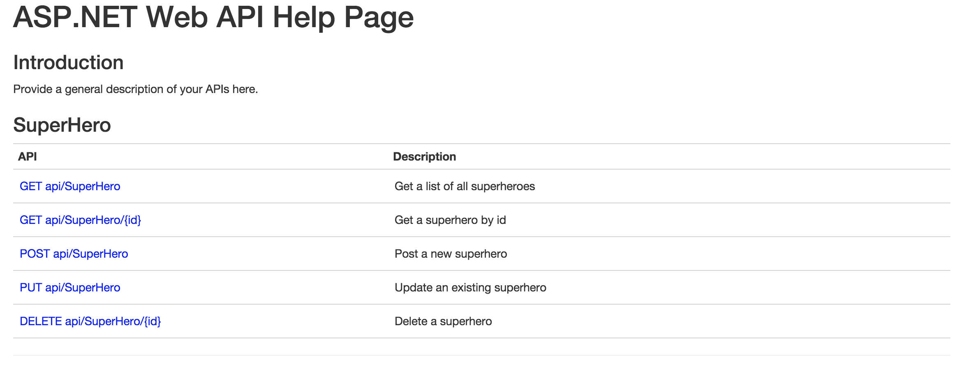
Task: Click the SuperHero section heading
Action: click(x=62, y=125)
